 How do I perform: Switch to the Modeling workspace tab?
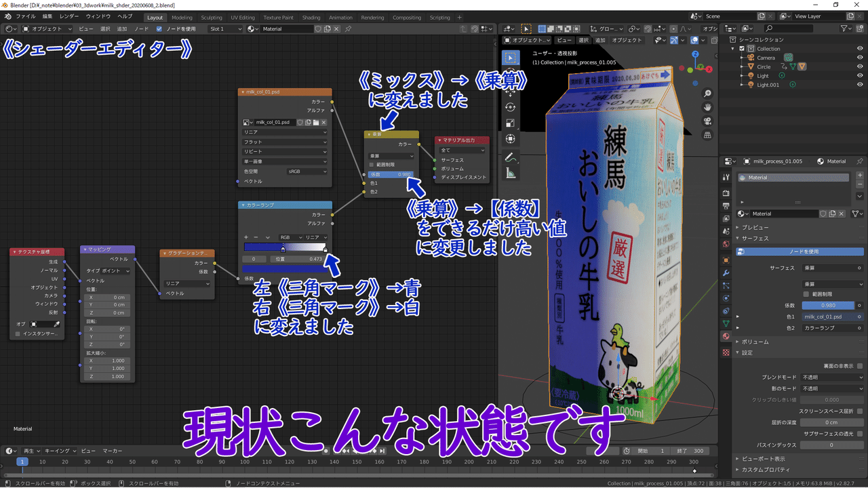pos(182,18)
